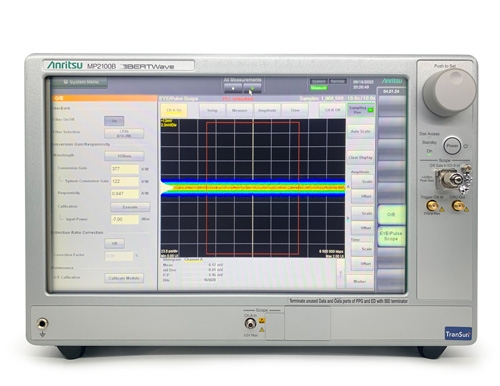This screenshot has height=386, width=500.
Task: Toggle the Filter On/Off button
Action: click(114, 121)
